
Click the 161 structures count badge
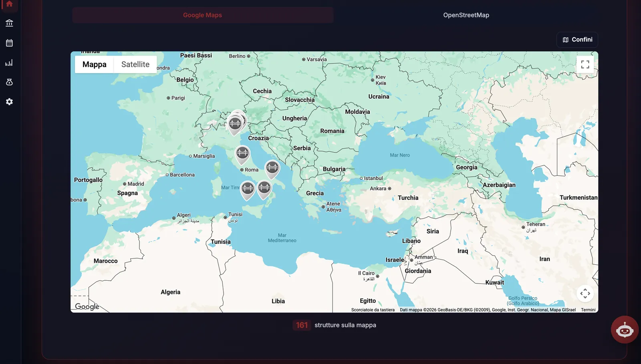click(x=302, y=325)
